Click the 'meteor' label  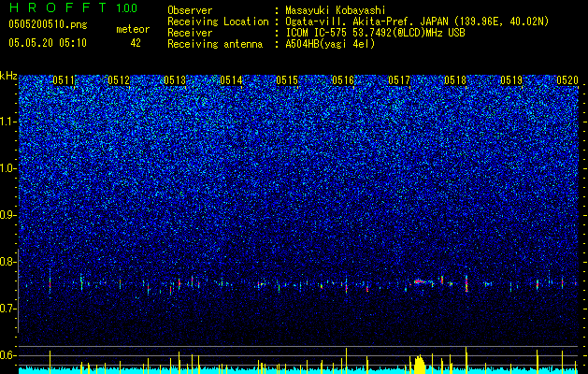point(133,29)
